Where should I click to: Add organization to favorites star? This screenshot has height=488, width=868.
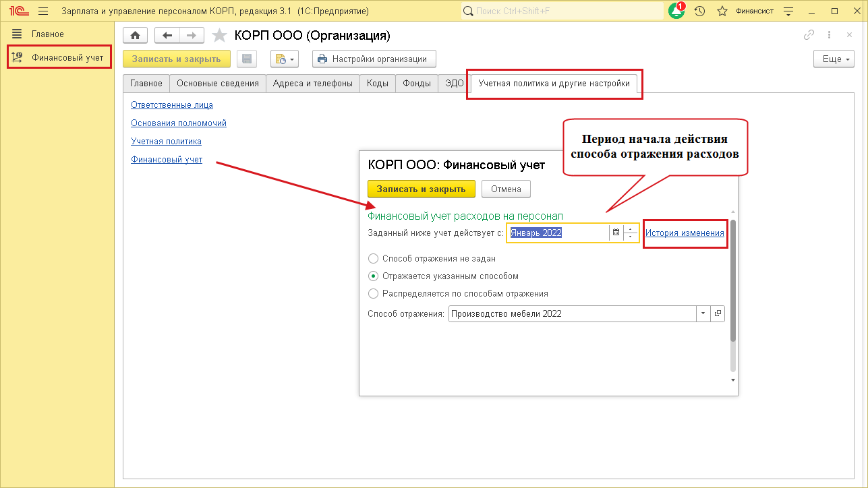click(x=219, y=36)
